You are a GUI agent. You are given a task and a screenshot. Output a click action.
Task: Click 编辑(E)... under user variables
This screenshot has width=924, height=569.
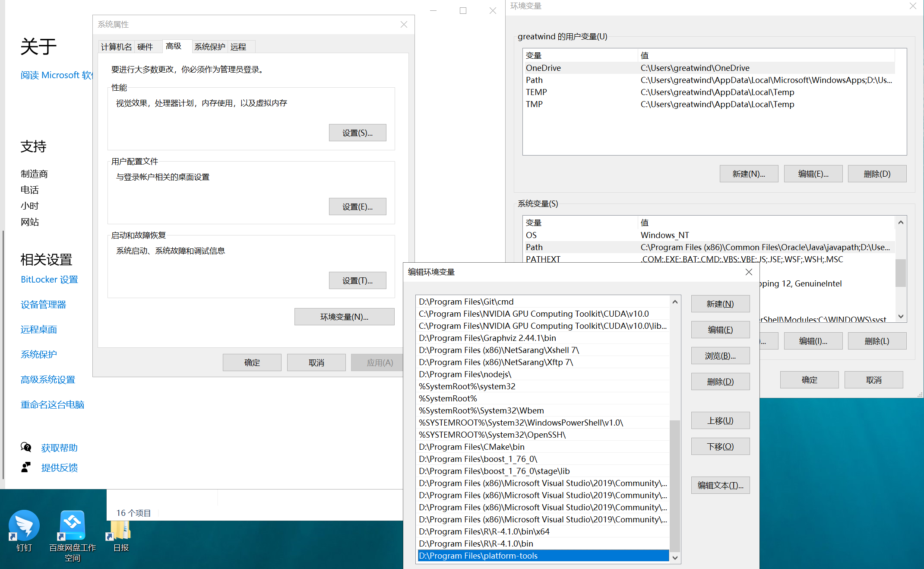pyautogui.click(x=813, y=174)
